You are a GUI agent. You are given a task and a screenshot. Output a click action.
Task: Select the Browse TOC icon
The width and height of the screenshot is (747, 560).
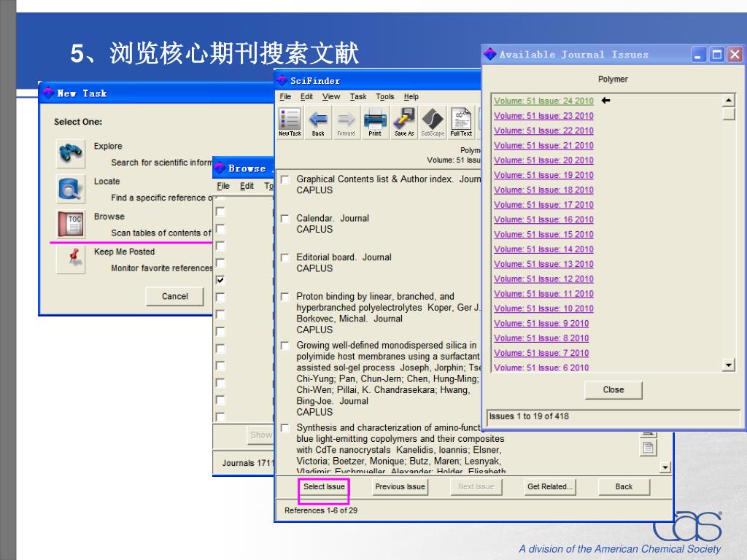tap(71, 224)
